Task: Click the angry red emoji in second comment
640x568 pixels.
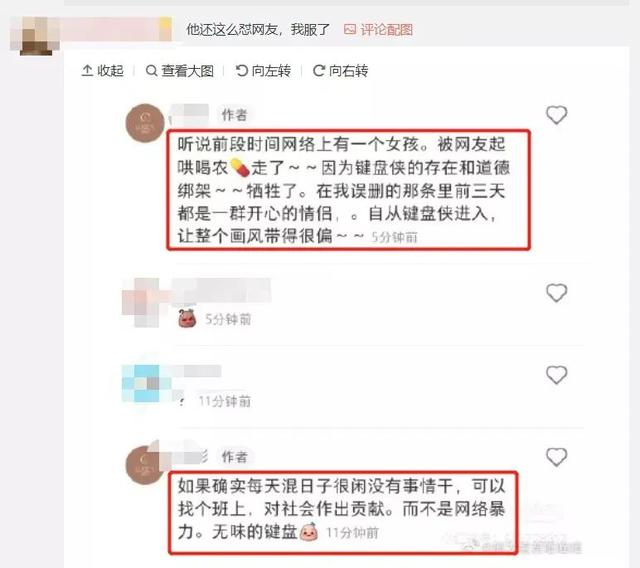Action: 187,319
